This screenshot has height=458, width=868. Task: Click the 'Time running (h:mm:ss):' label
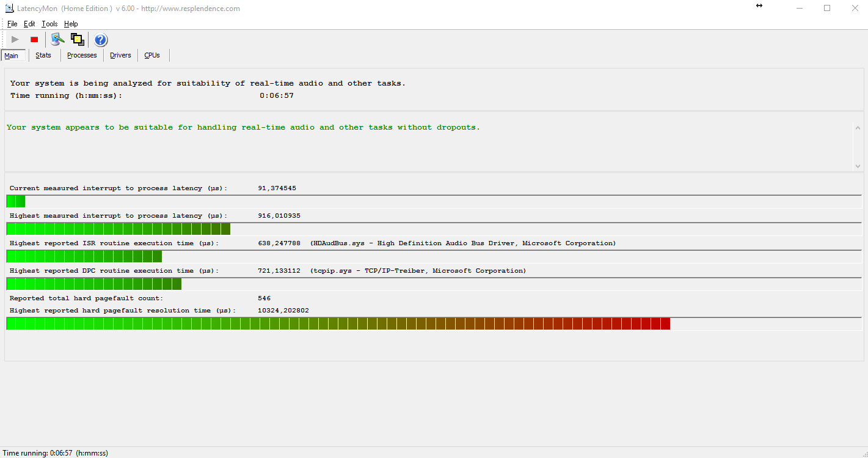(66, 95)
